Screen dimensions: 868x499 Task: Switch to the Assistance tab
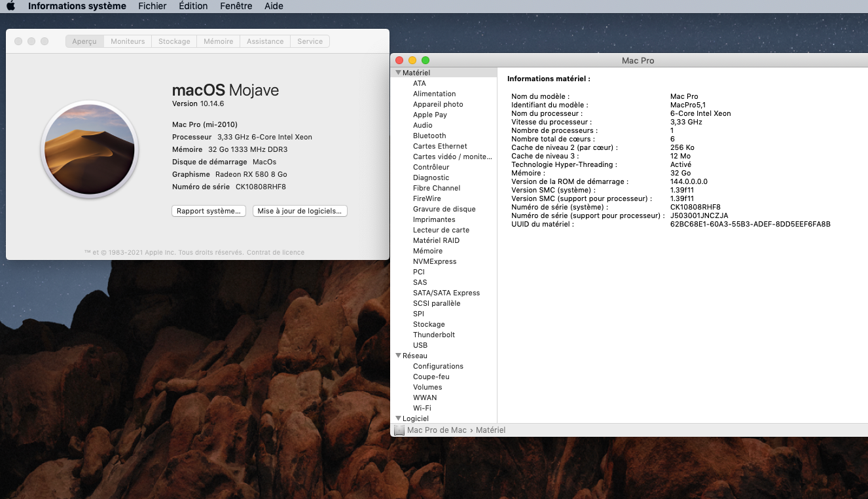[x=265, y=41]
